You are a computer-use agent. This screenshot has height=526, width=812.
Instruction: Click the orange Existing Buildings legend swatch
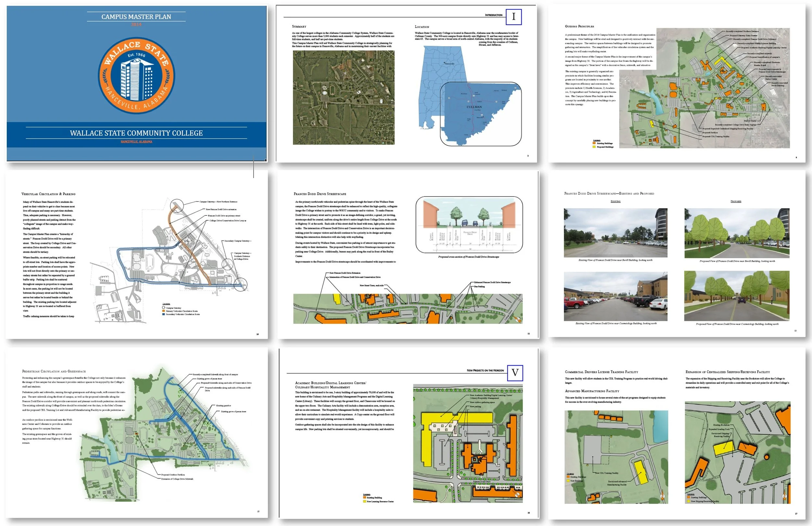[x=594, y=143]
